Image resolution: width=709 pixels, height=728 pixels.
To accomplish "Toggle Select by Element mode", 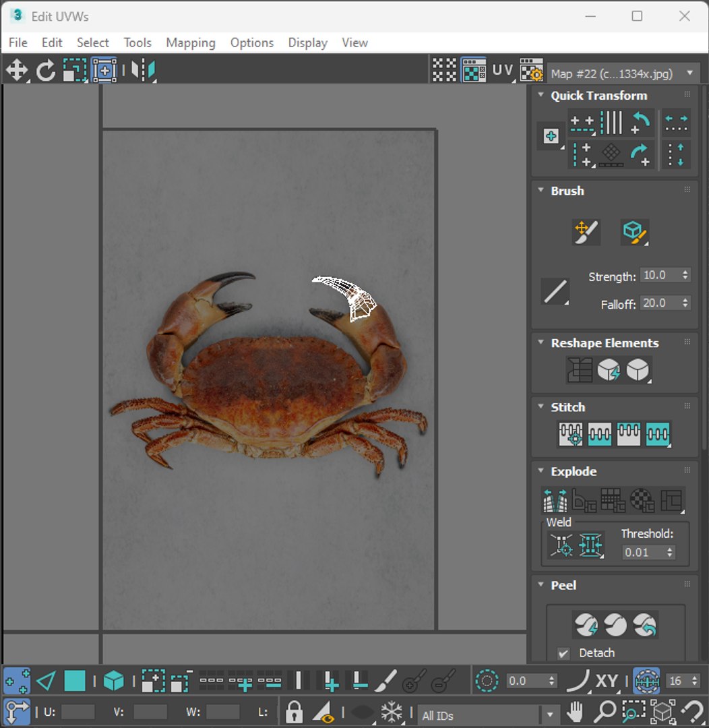I will pos(114,681).
